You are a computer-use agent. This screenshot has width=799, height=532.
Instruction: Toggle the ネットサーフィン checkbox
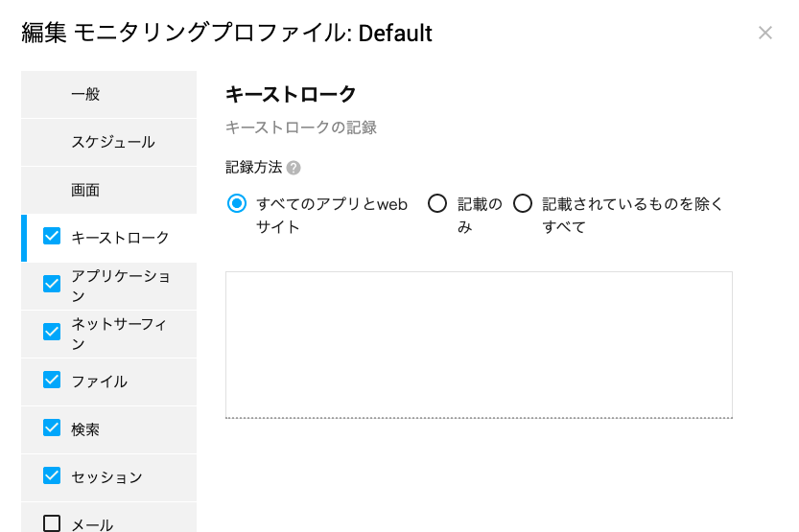[x=52, y=332]
